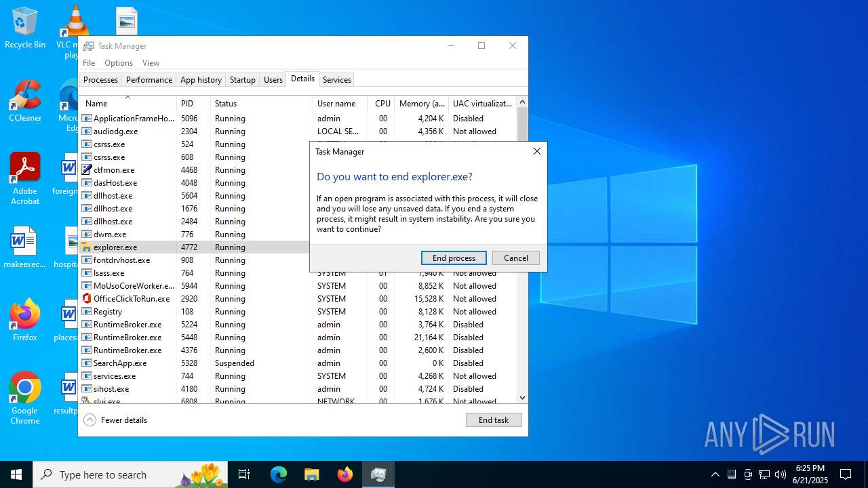Sort by the Memory column header

pos(421,104)
